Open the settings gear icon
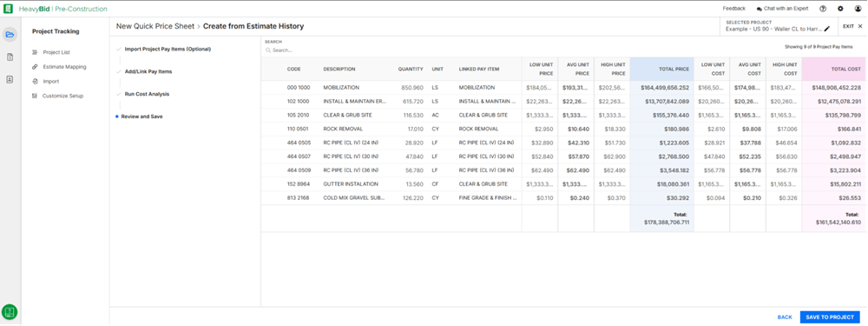Screen dimensions: 868x326 tap(840, 9)
